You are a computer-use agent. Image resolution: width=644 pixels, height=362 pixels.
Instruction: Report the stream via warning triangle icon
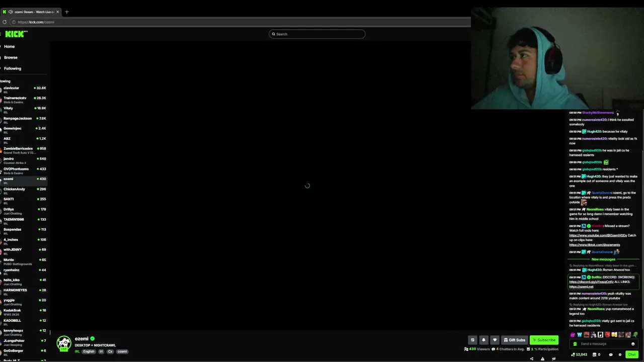coord(542,358)
